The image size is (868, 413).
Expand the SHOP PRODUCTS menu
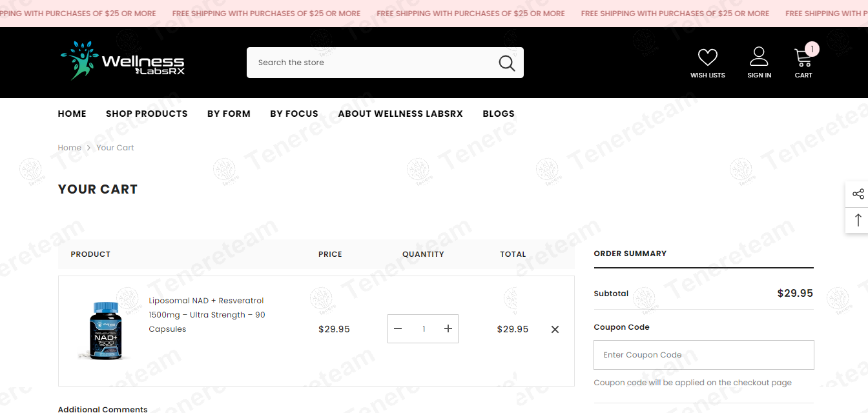[147, 114]
